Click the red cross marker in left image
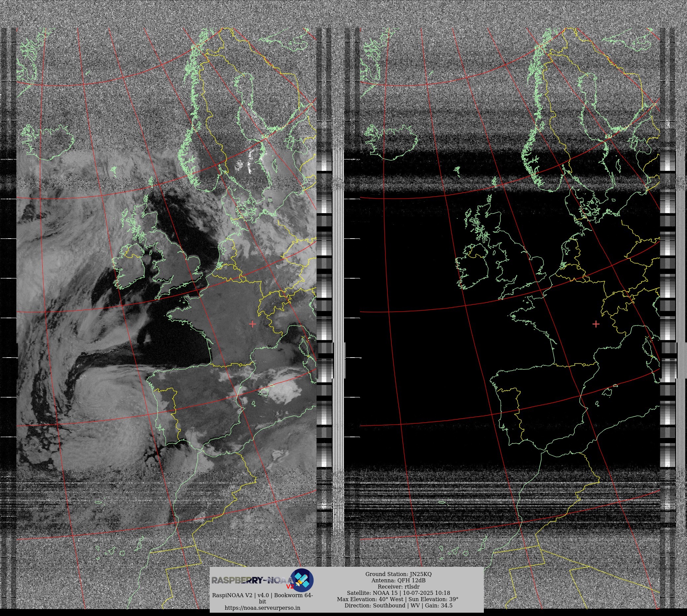Image resolution: width=687 pixels, height=616 pixels. [252, 324]
